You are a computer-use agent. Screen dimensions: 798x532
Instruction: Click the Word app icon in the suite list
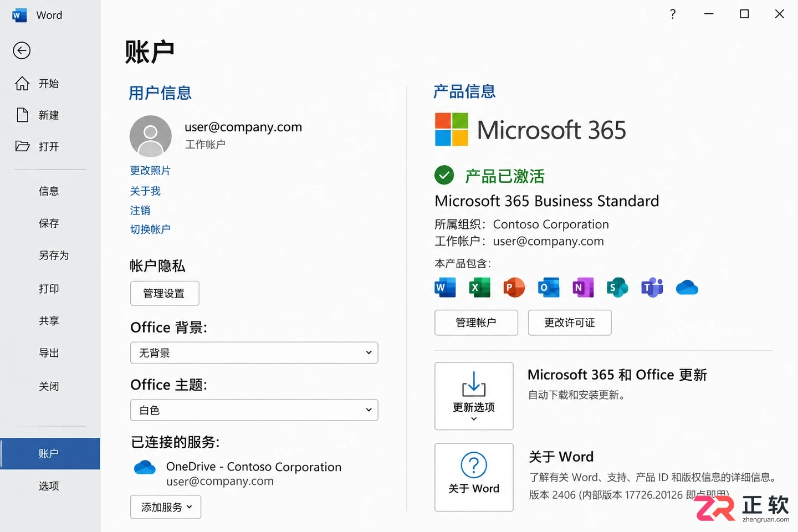pos(445,288)
